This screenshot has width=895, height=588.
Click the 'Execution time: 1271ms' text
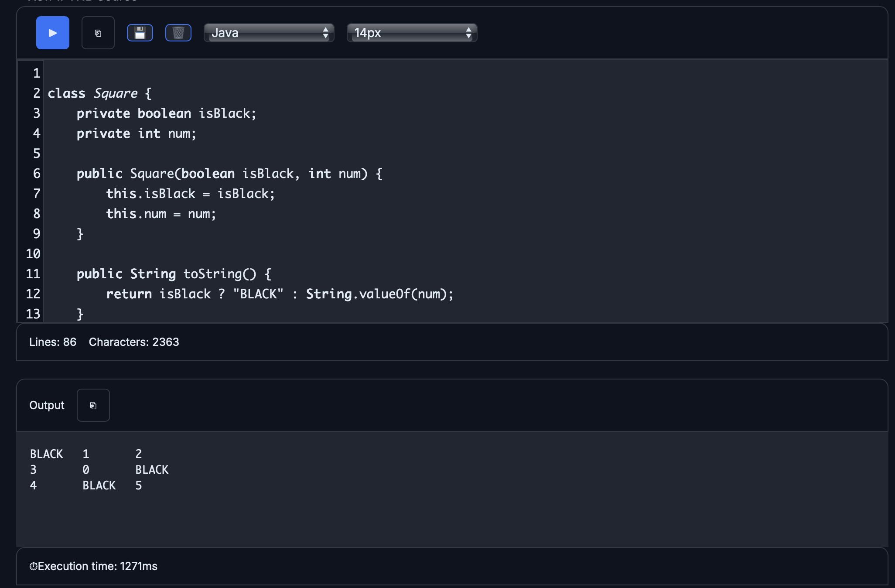point(98,566)
